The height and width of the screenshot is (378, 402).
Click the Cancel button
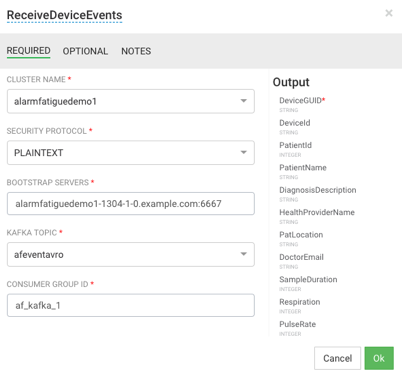click(x=337, y=358)
